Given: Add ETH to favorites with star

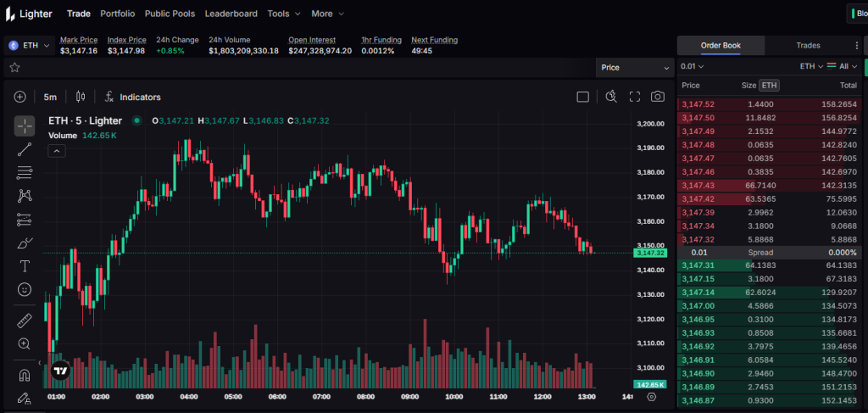Looking at the screenshot, I should pos(14,67).
